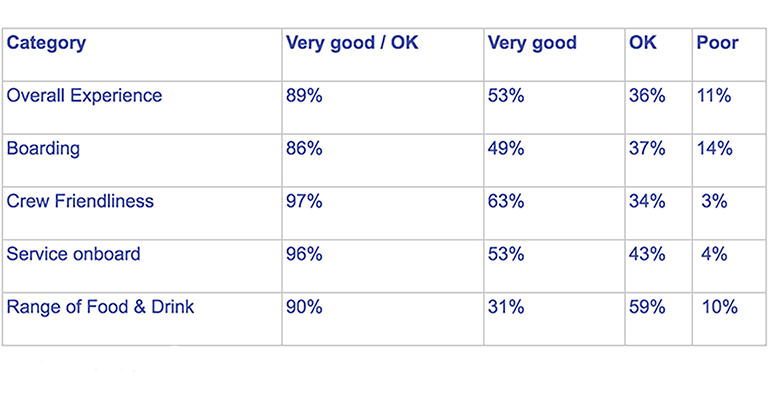Click the Very good column header
This screenshot has height=403, width=768.
pyautogui.click(x=532, y=44)
